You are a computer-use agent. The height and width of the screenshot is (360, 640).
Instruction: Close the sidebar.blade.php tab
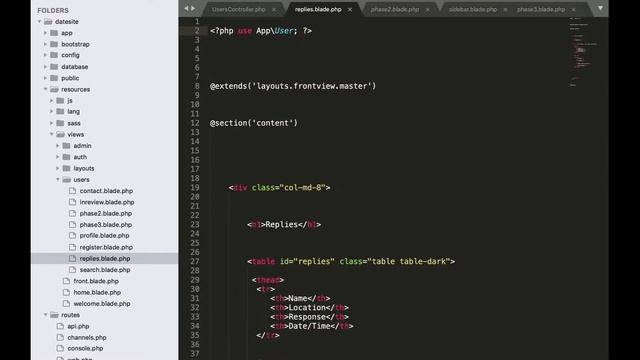point(505,9)
